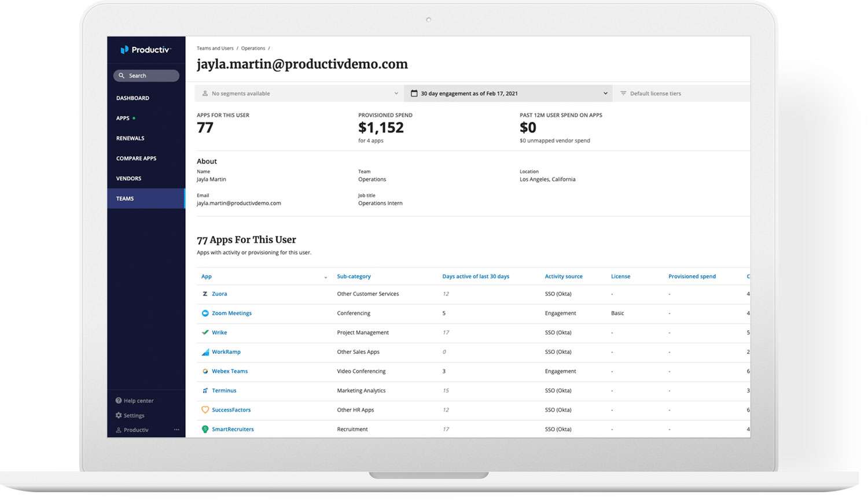Open the No segments available dropdown

tap(299, 93)
